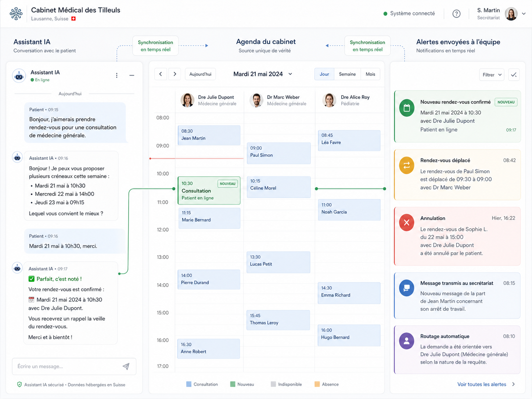Switch to Mois view tab
Screen dimensions: 532x399
[370, 74]
